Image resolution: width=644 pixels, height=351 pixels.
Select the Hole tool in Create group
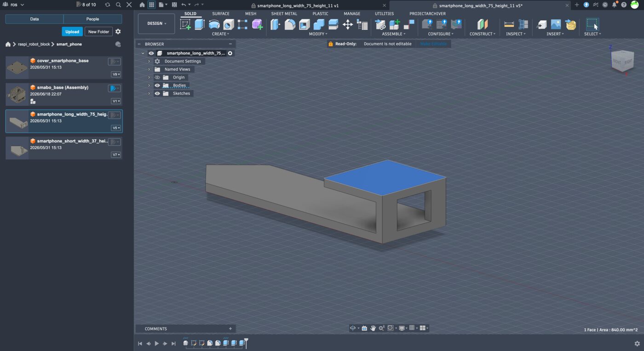[x=229, y=24]
